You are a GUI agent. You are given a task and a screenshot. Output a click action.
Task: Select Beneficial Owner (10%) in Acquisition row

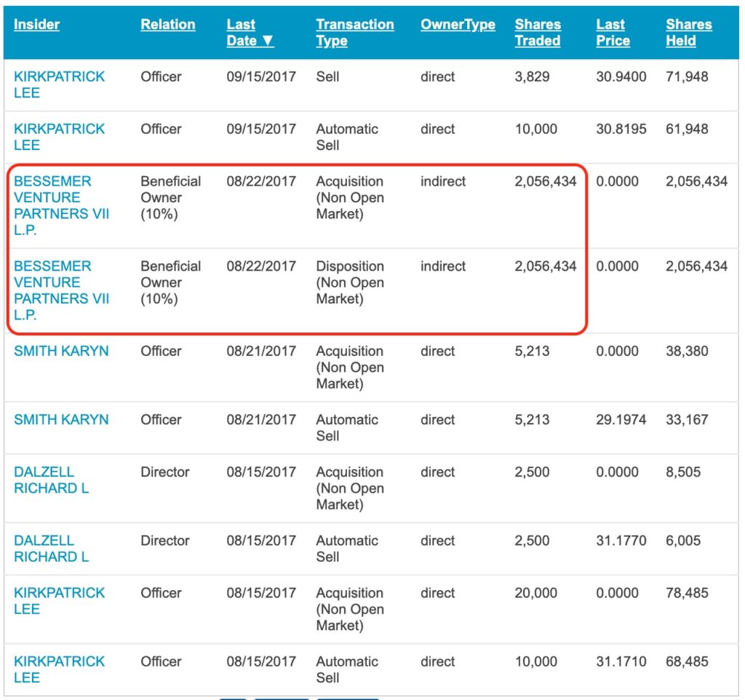point(170,197)
